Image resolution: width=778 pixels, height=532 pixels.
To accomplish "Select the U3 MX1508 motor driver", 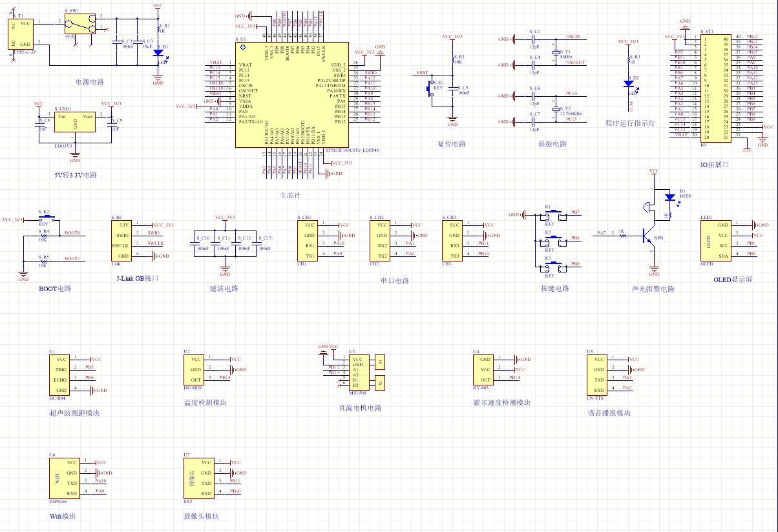I will 360,372.
